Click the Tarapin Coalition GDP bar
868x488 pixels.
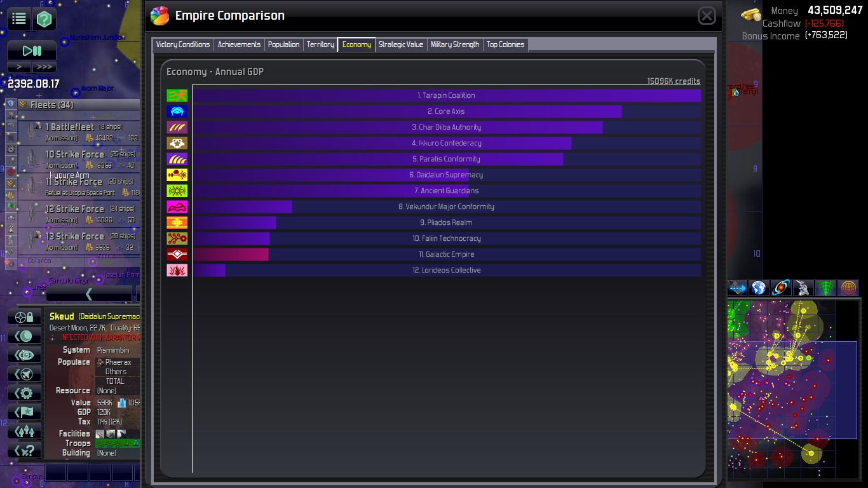click(x=447, y=95)
